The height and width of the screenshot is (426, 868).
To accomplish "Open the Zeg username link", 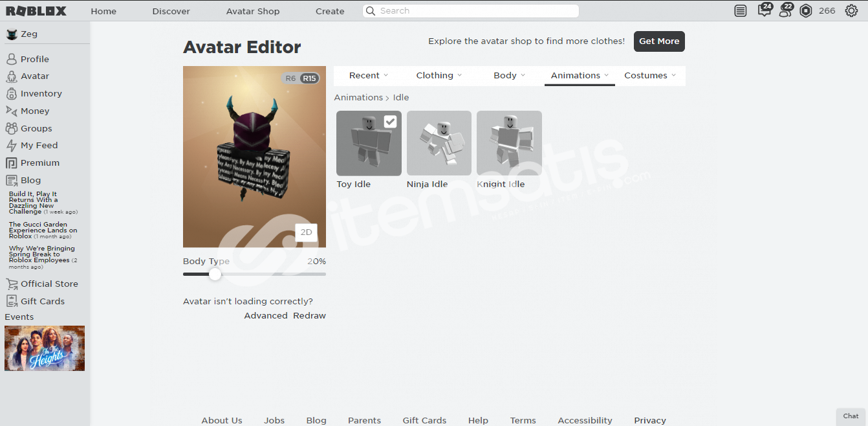I will (29, 34).
